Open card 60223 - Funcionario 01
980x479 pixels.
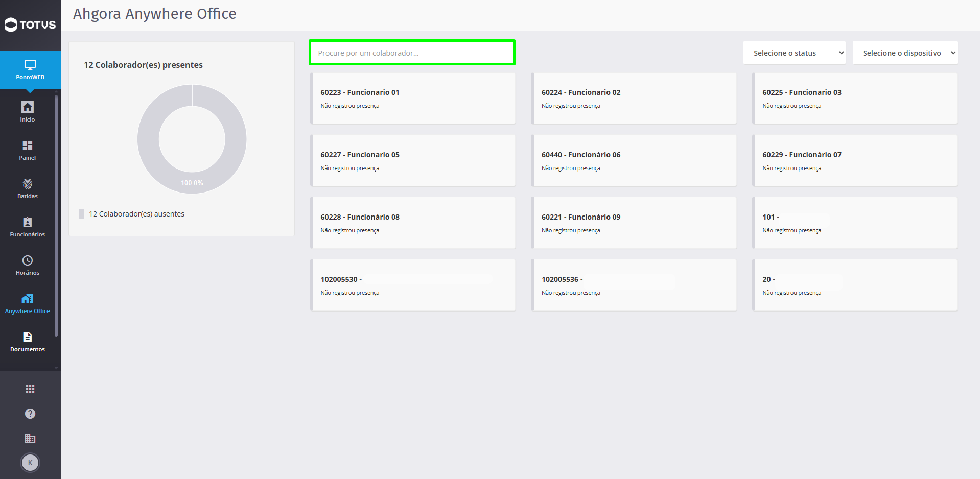(413, 98)
